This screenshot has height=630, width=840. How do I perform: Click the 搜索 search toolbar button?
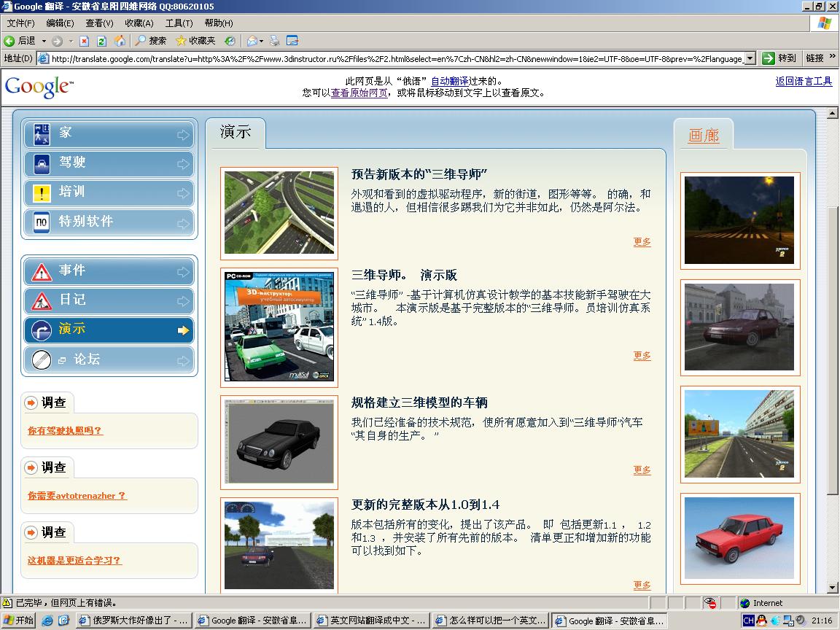151,41
